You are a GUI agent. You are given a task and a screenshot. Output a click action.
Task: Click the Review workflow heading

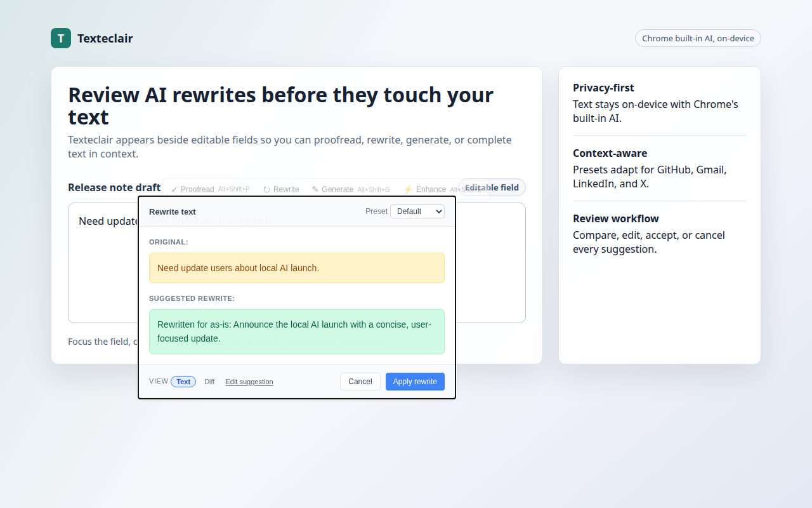616,218
